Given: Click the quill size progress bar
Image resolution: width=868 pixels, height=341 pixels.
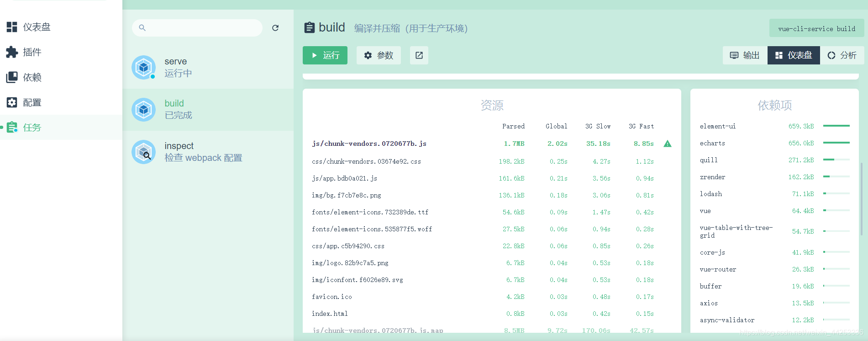Looking at the screenshot, I should pyautogui.click(x=836, y=160).
